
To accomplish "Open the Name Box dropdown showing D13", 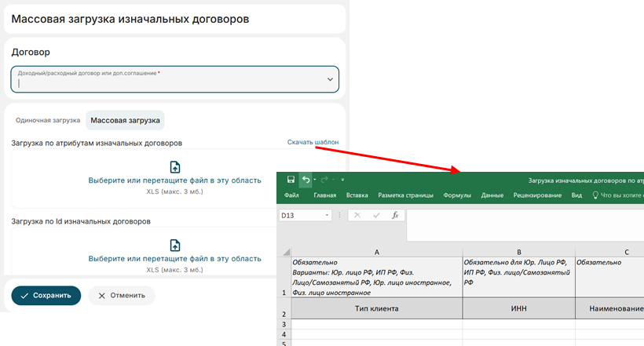I will pyautogui.click(x=327, y=215).
